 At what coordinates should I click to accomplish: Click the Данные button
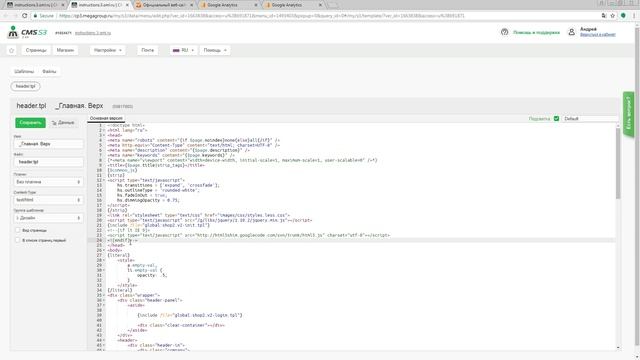click(x=63, y=122)
